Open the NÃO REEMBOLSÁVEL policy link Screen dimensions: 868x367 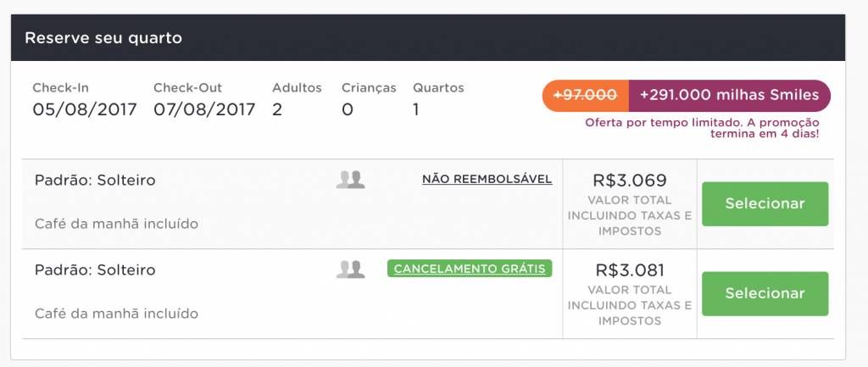point(487,180)
